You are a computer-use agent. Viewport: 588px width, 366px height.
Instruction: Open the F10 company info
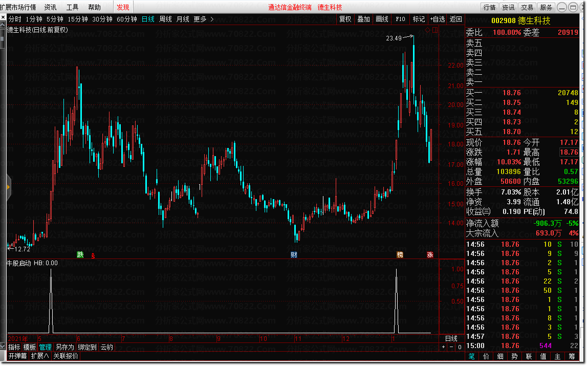[400, 19]
